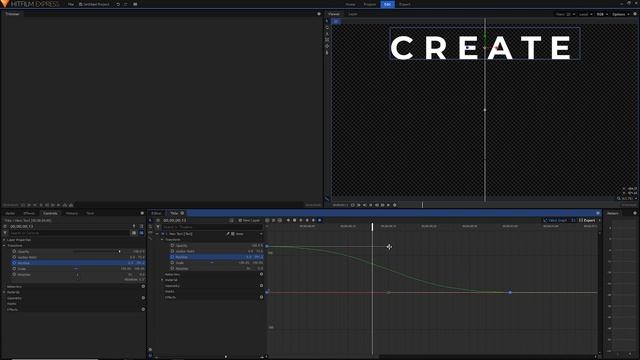
Task: Click the Opacity slider handle in Controls
Action: click(x=119, y=251)
